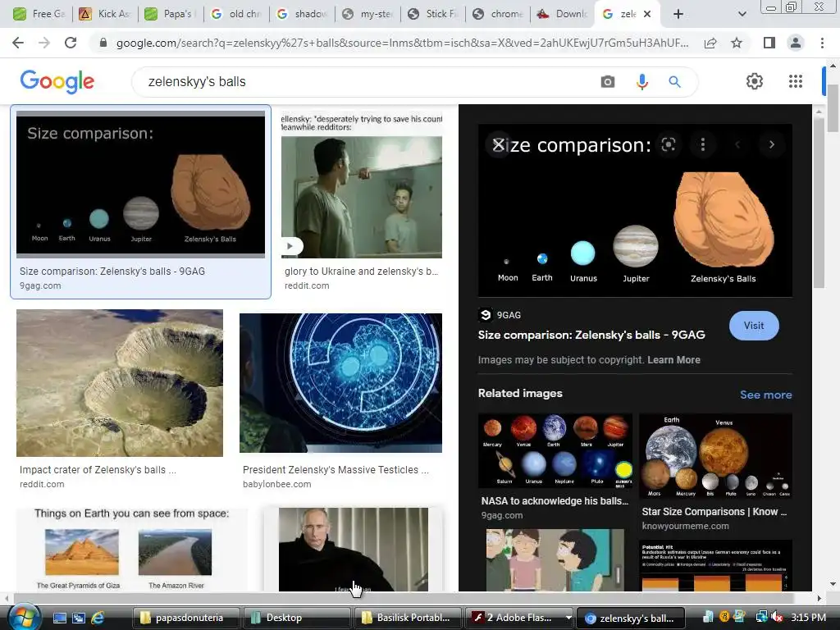Click See more related images

pos(765,395)
